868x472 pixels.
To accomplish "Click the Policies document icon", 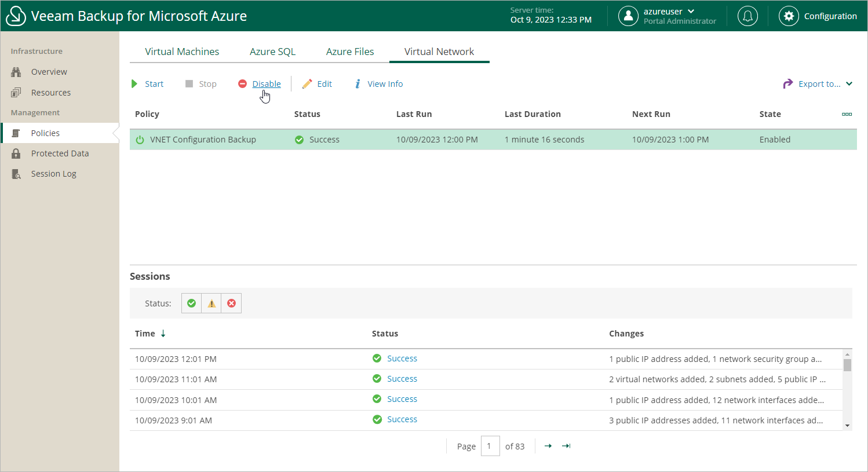I will pyautogui.click(x=16, y=133).
